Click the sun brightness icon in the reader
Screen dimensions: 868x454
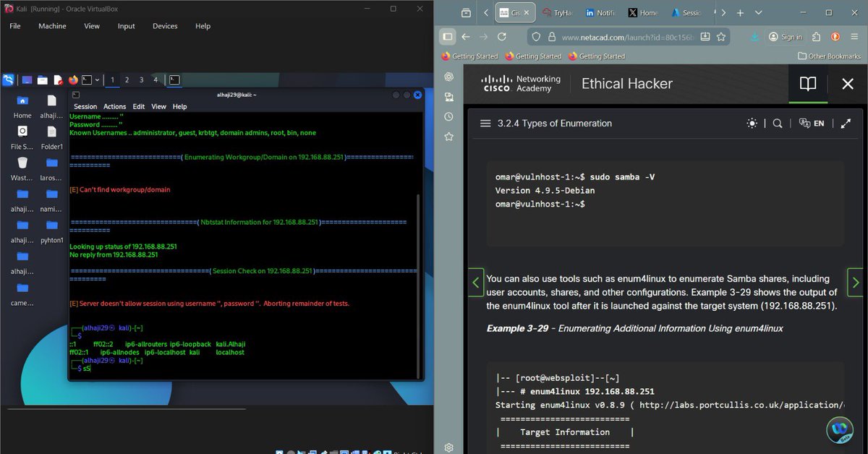(752, 123)
